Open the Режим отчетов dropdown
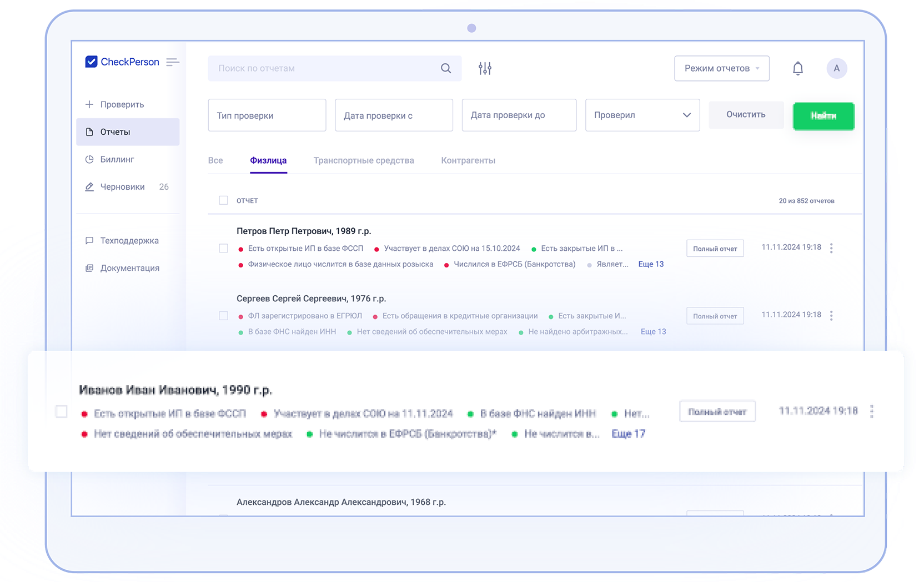This screenshot has height=582, width=924. coord(721,68)
